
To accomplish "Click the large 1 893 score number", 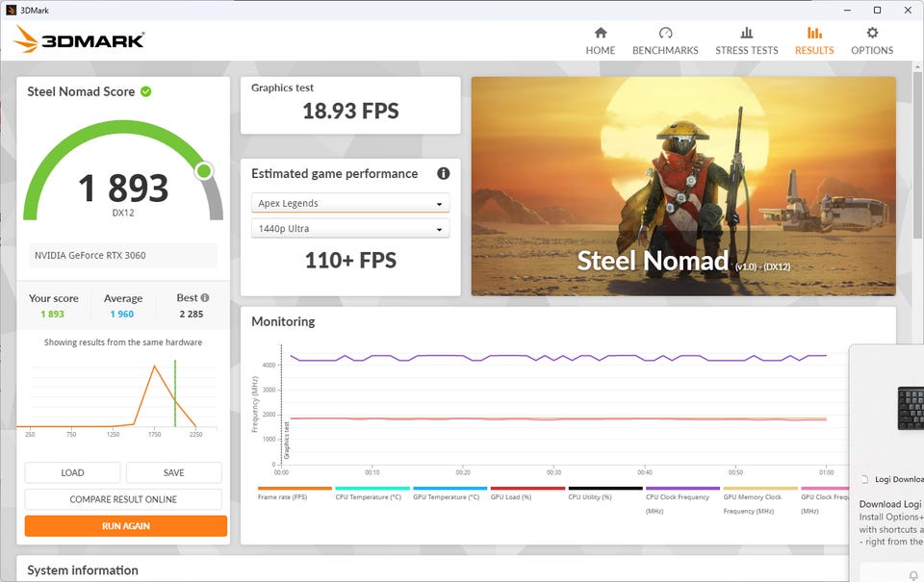I will (x=123, y=188).
